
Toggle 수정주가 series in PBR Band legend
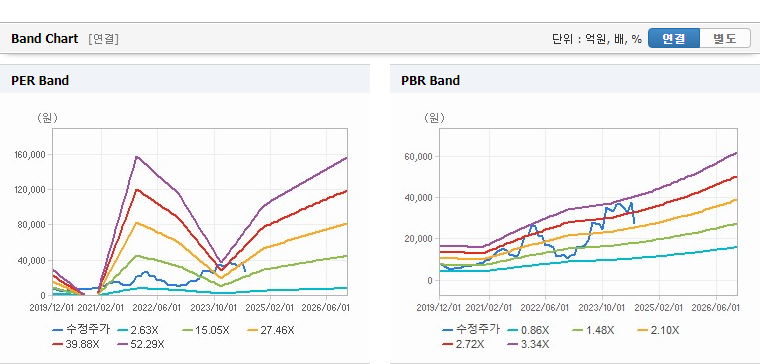point(471,330)
